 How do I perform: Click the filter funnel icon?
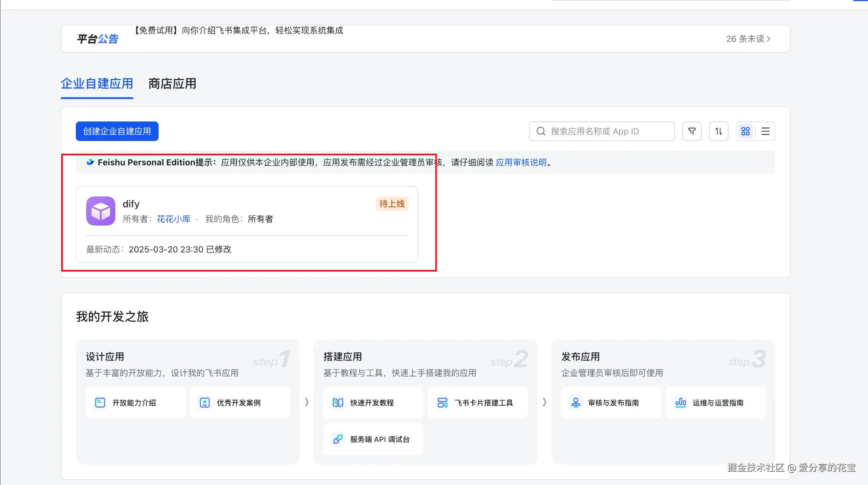pyautogui.click(x=692, y=131)
